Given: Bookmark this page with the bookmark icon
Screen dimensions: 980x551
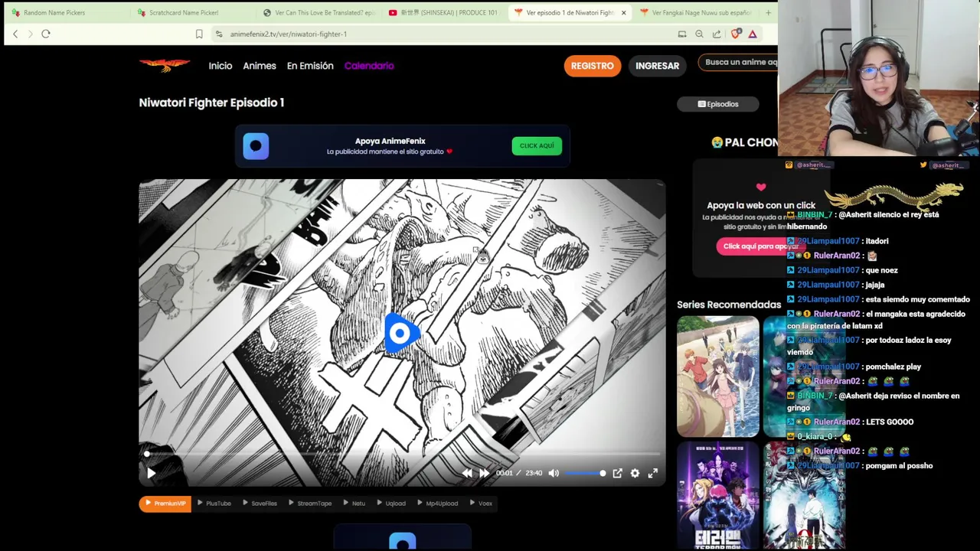Looking at the screenshot, I should (x=199, y=34).
